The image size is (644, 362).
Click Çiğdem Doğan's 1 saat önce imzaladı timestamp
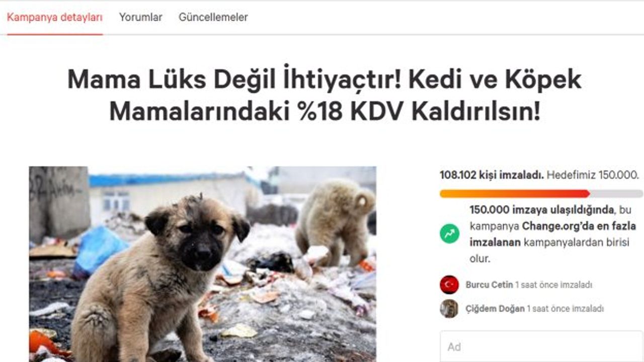pos(566,309)
